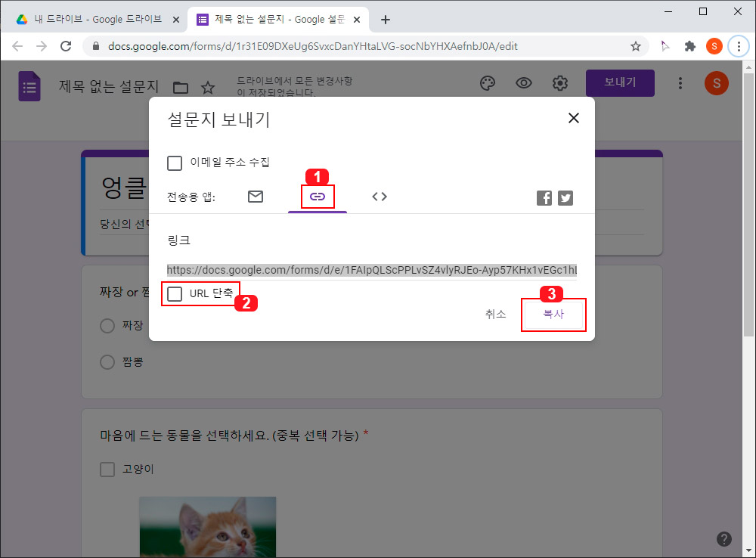Viewport: 756px width, 558px height.
Task: Open the Chrome three-dot menu
Action: [739, 46]
